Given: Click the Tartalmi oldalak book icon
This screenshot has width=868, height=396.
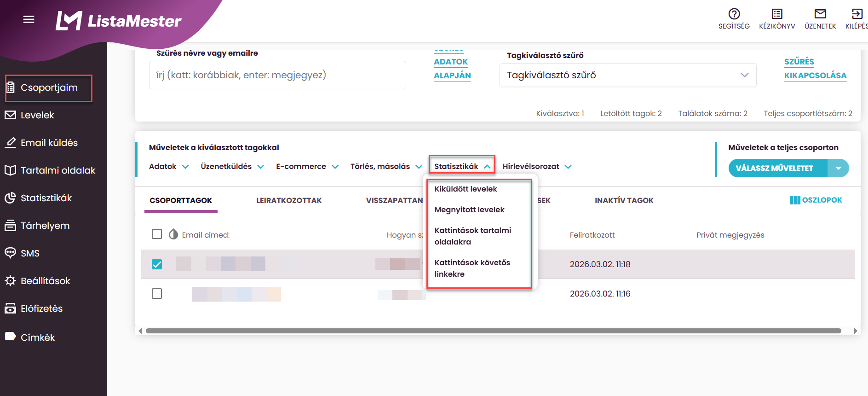Looking at the screenshot, I should pyautogui.click(x=10, y=170).
